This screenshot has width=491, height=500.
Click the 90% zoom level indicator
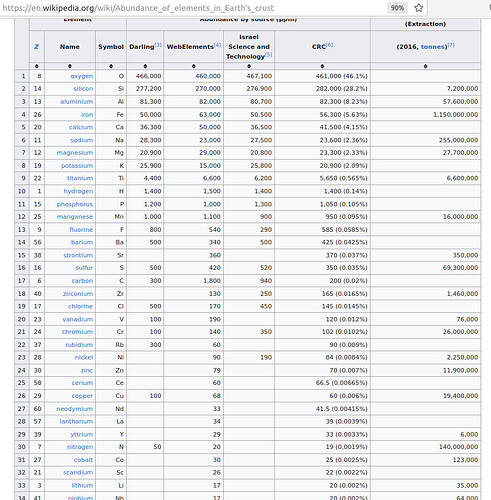[x=397, y=8]
